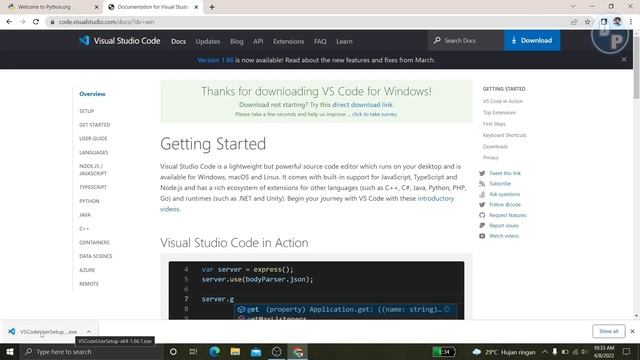Click the YouTube icon beside Watch videos
This screenshot has width=640, height=360.
[x=482, y=236]
